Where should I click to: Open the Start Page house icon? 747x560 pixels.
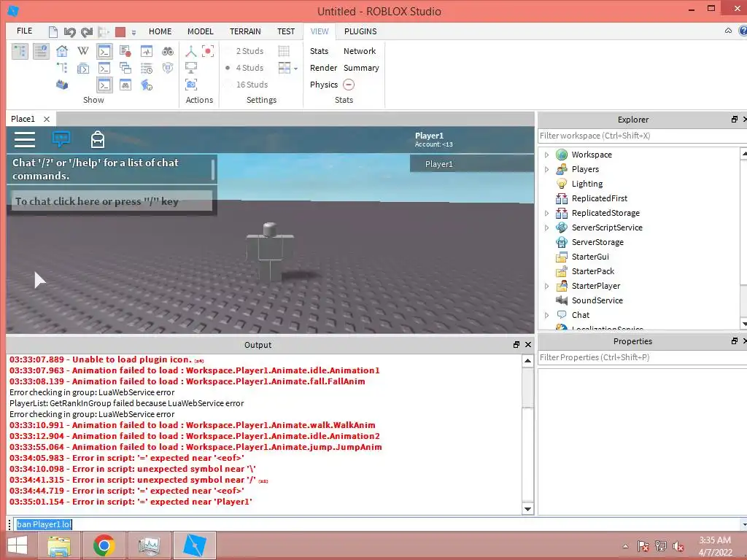click(62, 51)
